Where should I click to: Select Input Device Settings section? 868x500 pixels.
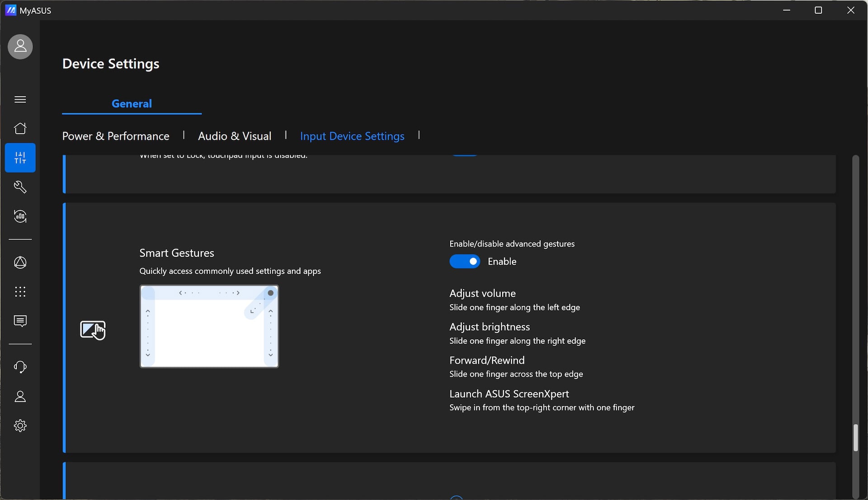(352, 136)
